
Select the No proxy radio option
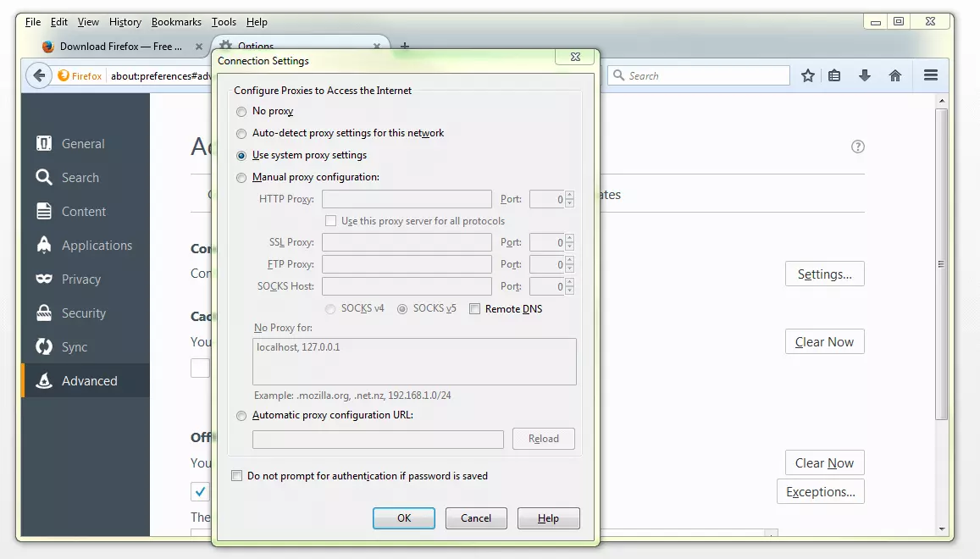coord(241,111)
